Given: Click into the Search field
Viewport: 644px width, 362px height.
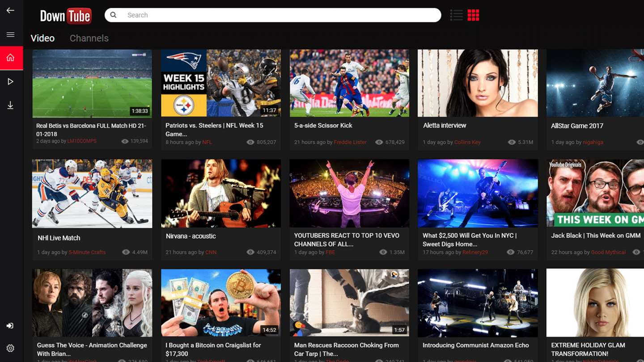Looking at the screenshot, I should point(273,15).
